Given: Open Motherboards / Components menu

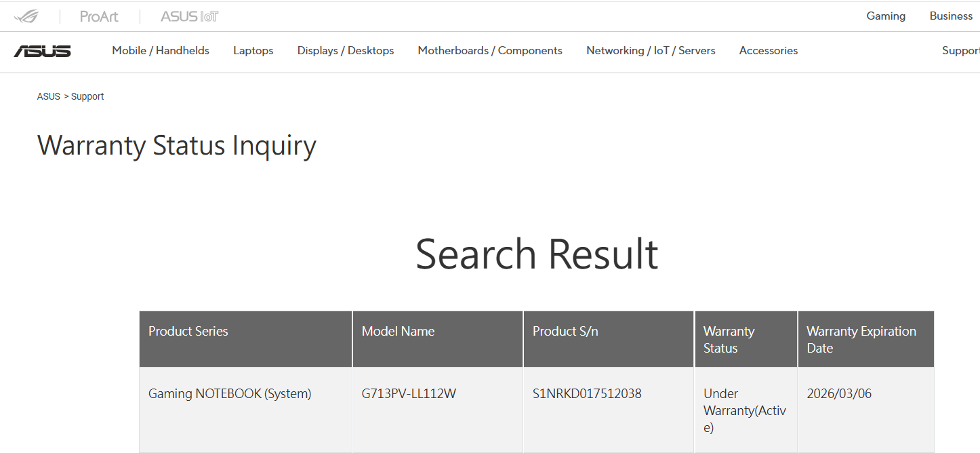Looking at the screenshot, I should 490,51.
